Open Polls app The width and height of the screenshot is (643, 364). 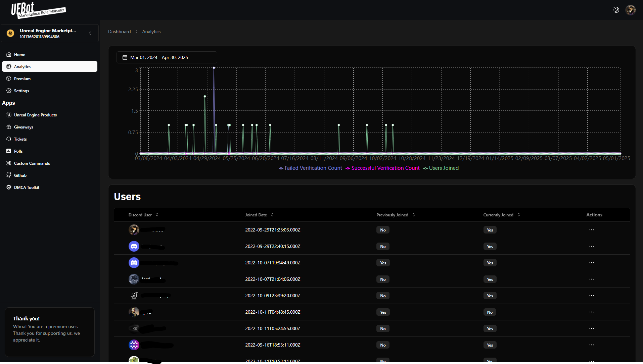(50, 151)
